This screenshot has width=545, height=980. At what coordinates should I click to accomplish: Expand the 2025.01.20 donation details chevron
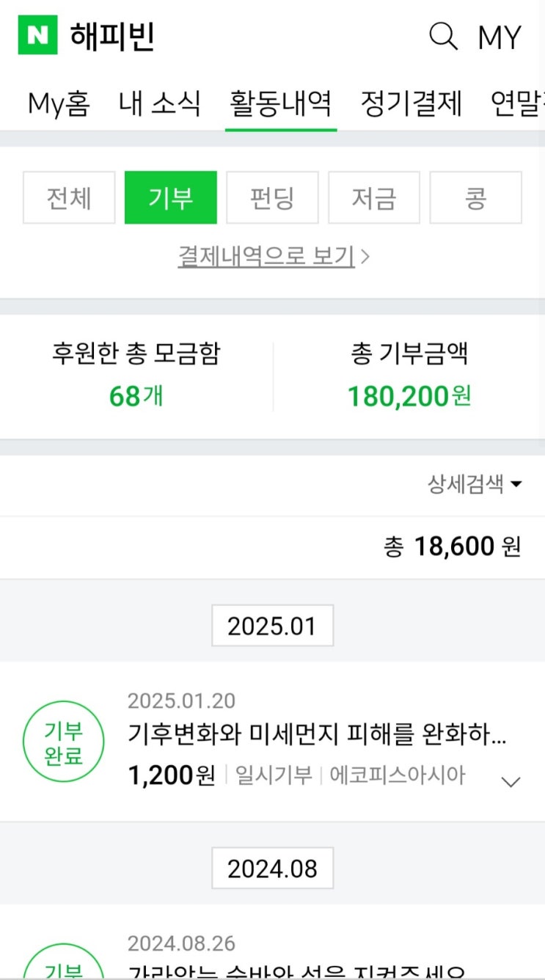pos(510,782)
